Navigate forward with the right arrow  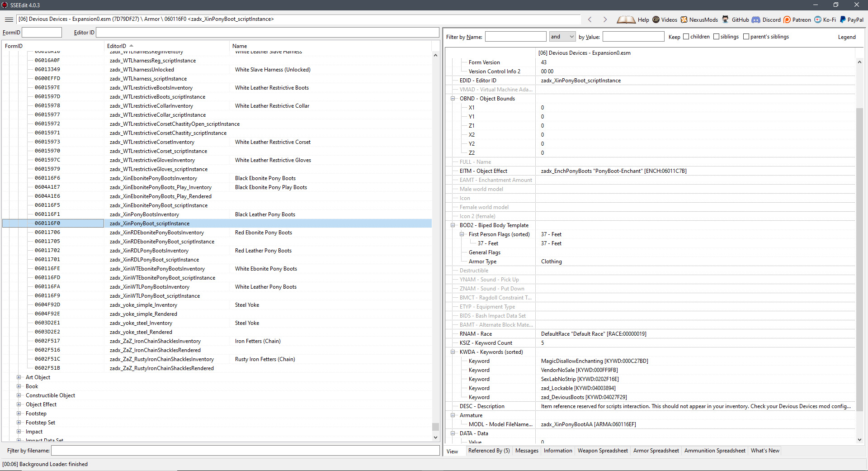[x=605, y=19]
